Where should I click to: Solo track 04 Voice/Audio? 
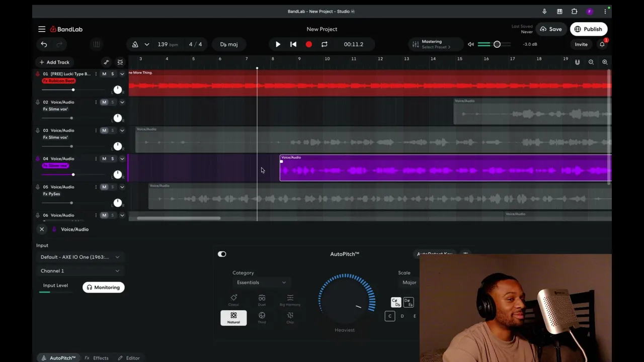112,158
